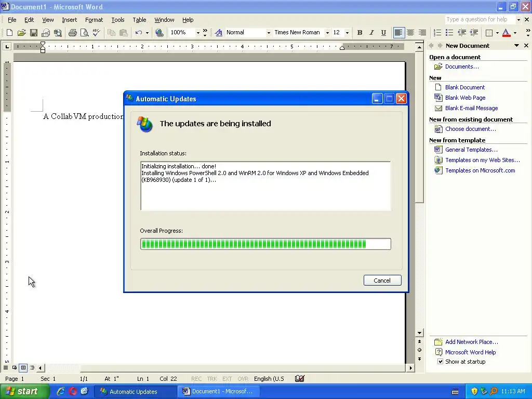Open the Insert menu
Screen dimensions: 532x399
point(69,20)
